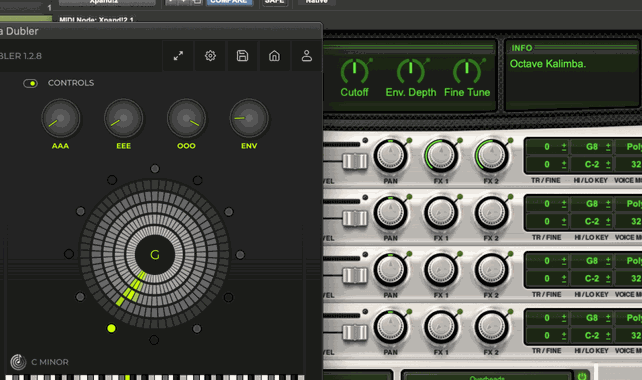642x380 pixels.
Task: Click the SAFE button in plugin header
Action: pos(275,2)
